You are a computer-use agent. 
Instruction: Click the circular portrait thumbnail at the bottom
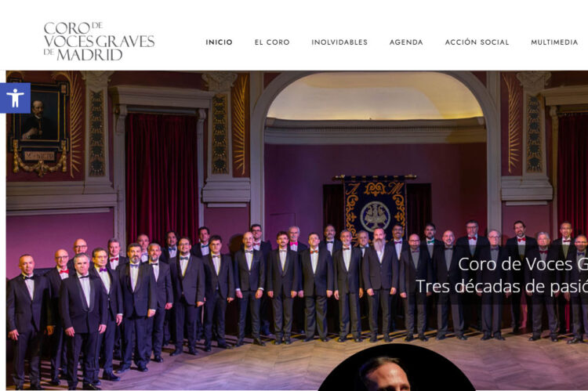[x=396, y=367]
